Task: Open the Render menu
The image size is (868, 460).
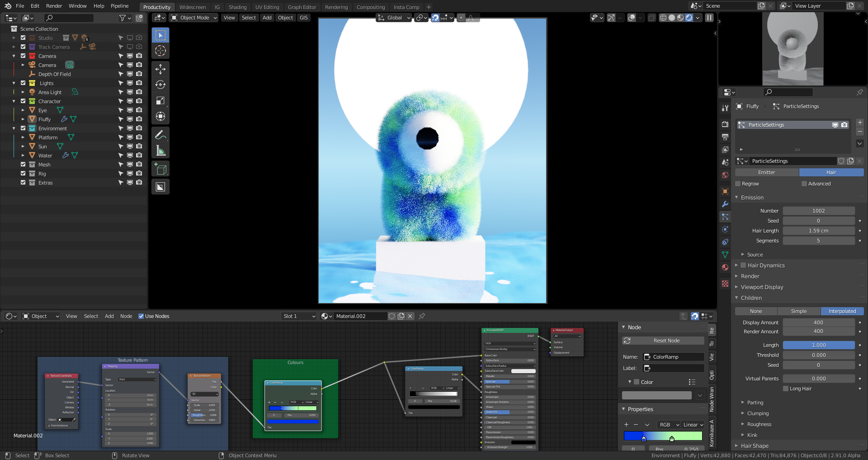Action: tap(54, 6)
